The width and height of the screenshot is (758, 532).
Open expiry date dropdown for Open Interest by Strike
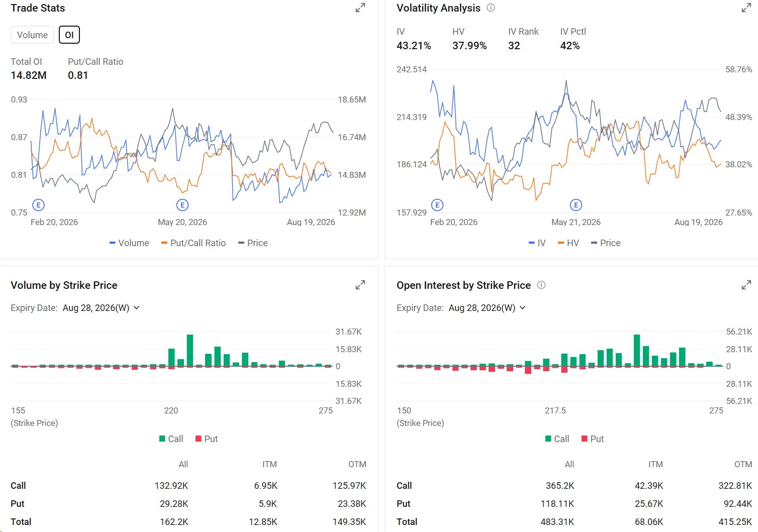click(487, 308)
